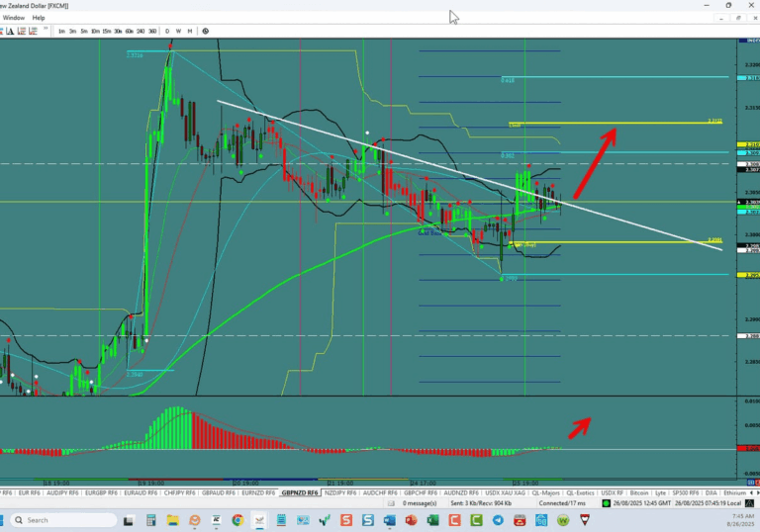
Task: Open Google Chrome from the taskbar
Action: coord(237,520)
